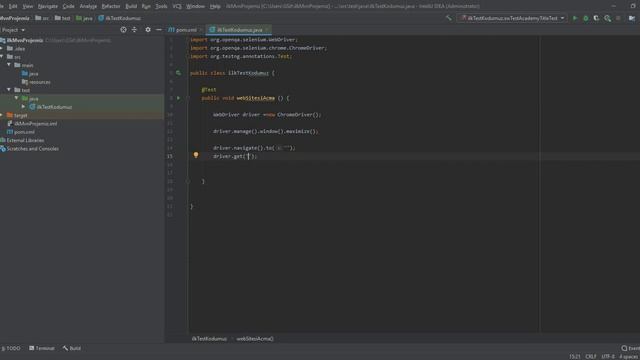Click the 15:21 caret position indicator

575,356
